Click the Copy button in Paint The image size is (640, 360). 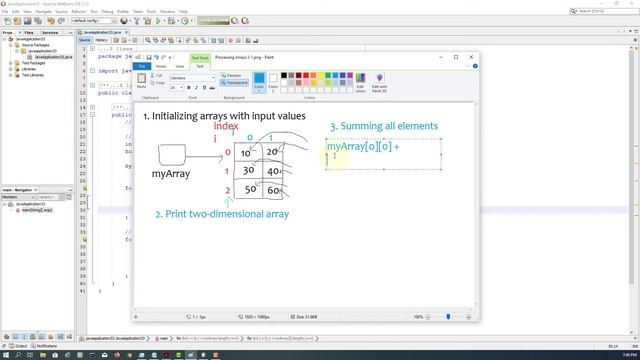click(x=158, y=83)
